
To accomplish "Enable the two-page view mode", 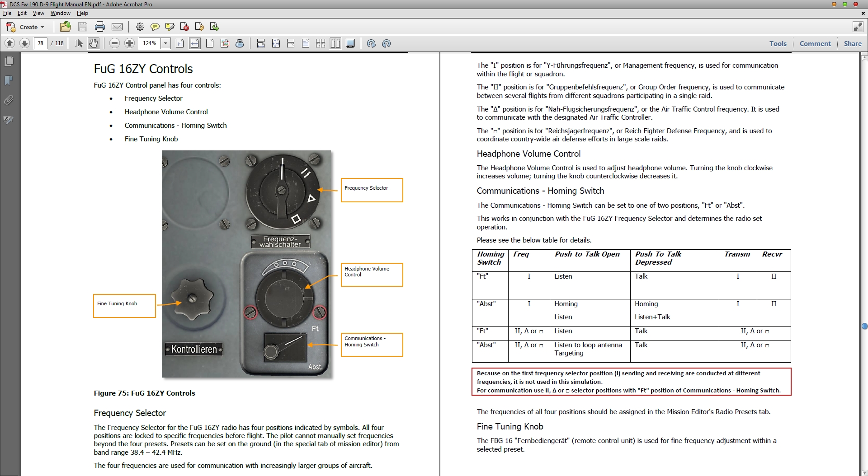I will 335,43.
